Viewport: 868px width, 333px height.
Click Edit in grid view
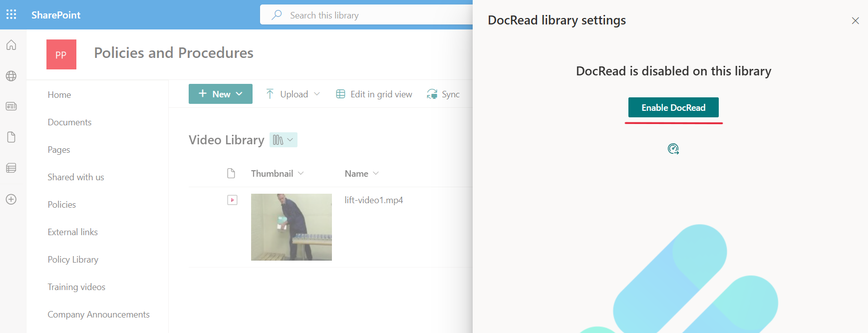coord(374,94)
